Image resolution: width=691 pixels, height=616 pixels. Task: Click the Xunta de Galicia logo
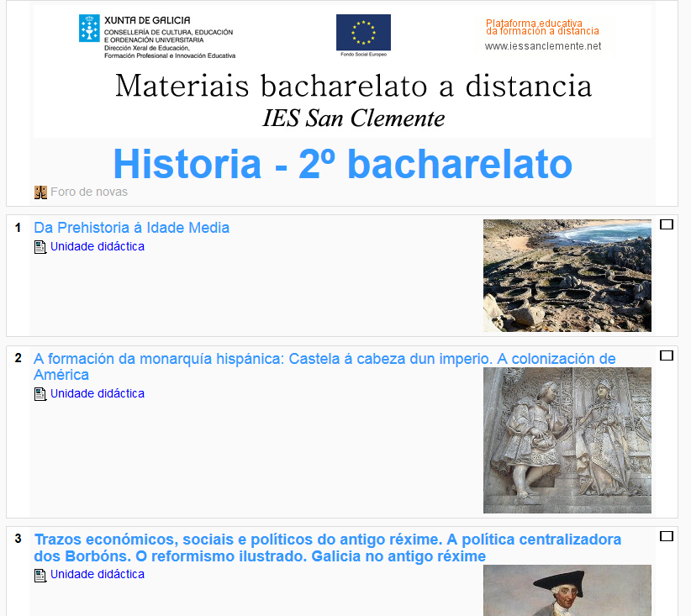[x=156, y=37]
